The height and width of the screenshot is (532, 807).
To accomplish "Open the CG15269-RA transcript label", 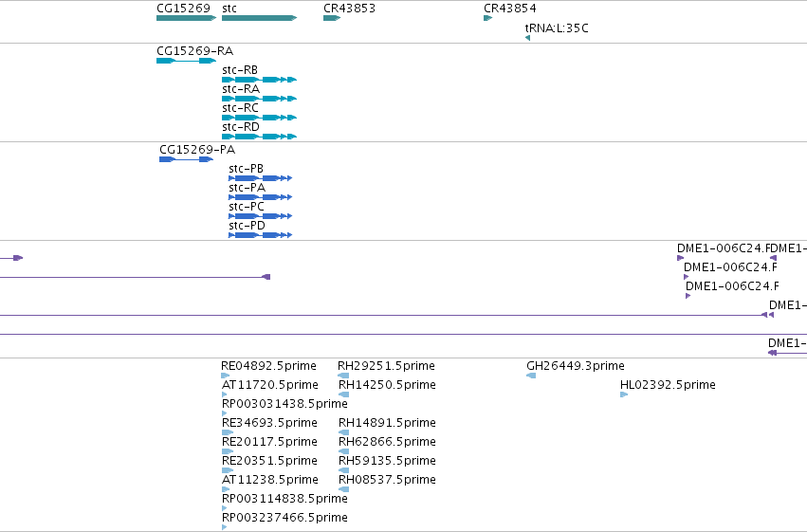I will (x=195, y=51).
